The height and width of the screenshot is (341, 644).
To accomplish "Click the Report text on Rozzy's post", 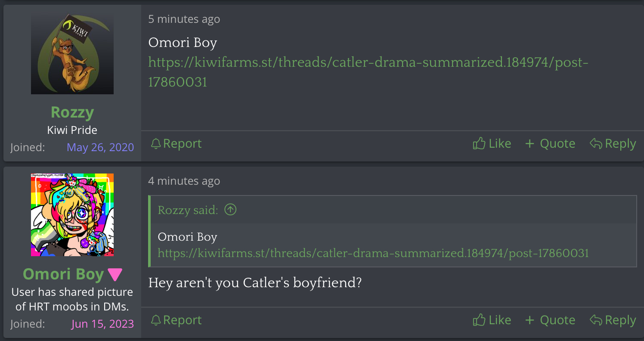I will coord(182,144).
